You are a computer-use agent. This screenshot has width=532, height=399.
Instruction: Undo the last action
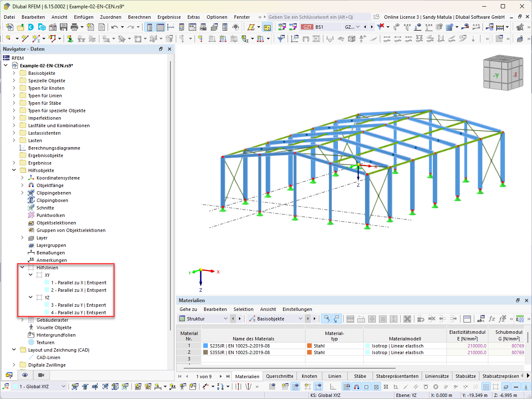pos(114,27)
